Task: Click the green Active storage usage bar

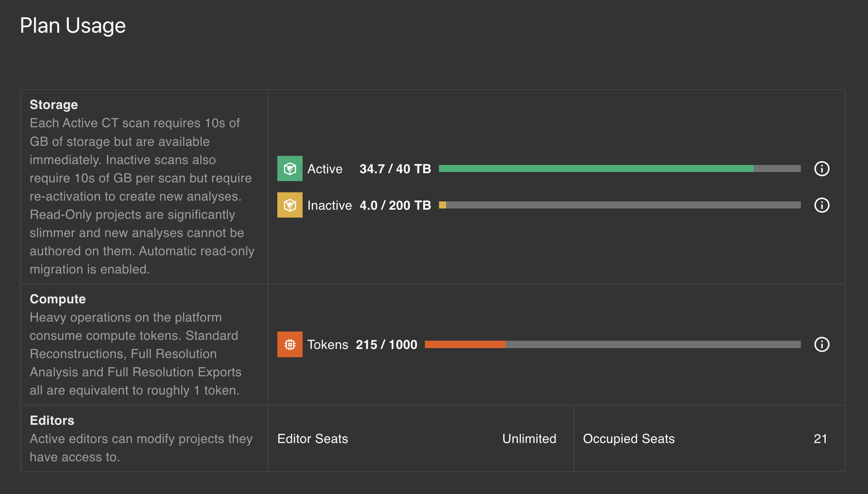Action: pyautogui.click(x=620, y=169)
